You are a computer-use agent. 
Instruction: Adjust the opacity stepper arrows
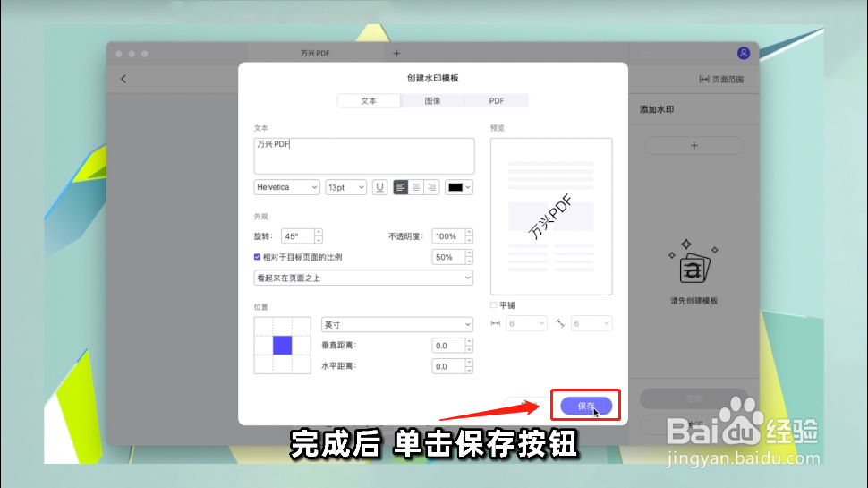coord(469,236)
